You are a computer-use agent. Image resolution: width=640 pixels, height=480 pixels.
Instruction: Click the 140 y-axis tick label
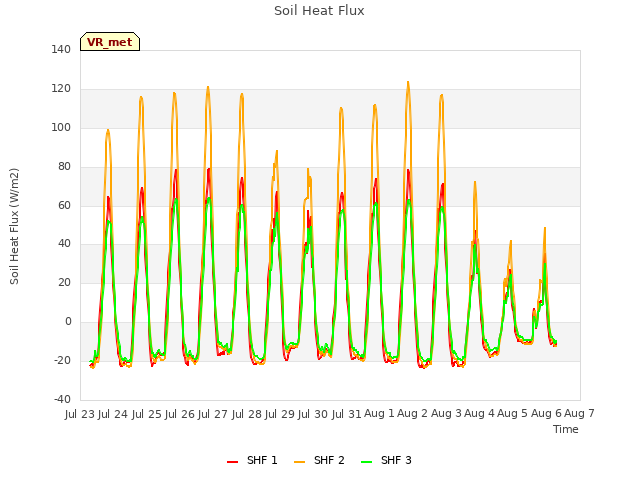click(x=61, y=49)
